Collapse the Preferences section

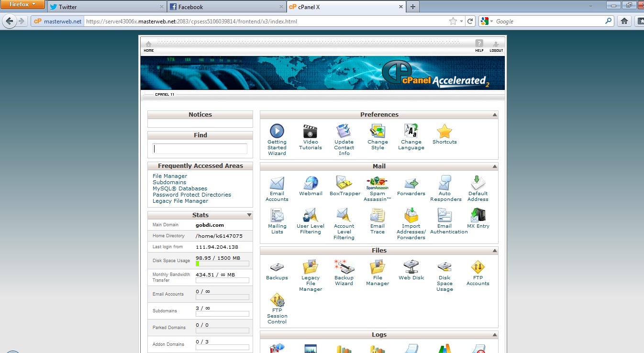click(494, 115)
